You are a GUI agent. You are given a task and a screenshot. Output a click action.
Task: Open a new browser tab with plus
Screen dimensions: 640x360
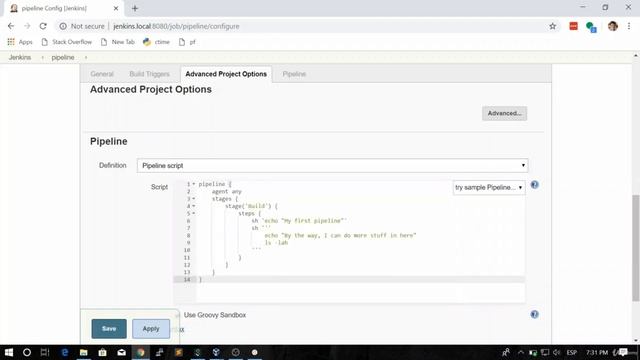coord(135,8)
